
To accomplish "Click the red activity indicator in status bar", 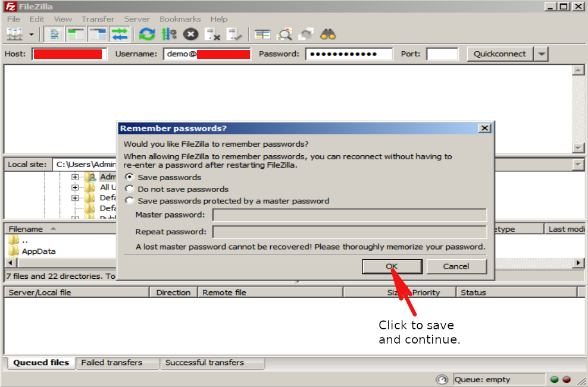I will [567, 379].
